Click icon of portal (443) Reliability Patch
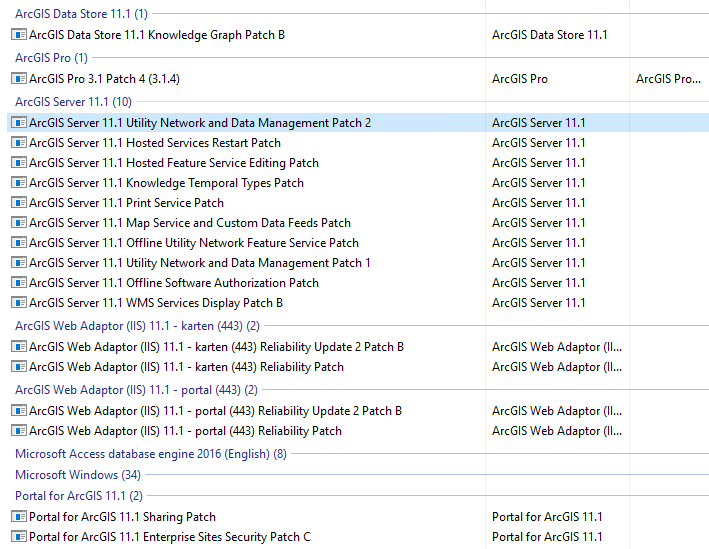This screenshot has width=709, height=549. pos(19,430)
